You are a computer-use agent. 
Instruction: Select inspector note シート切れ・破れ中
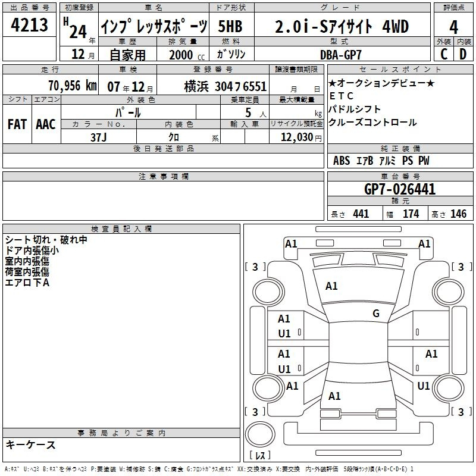[x=46, y=240]
